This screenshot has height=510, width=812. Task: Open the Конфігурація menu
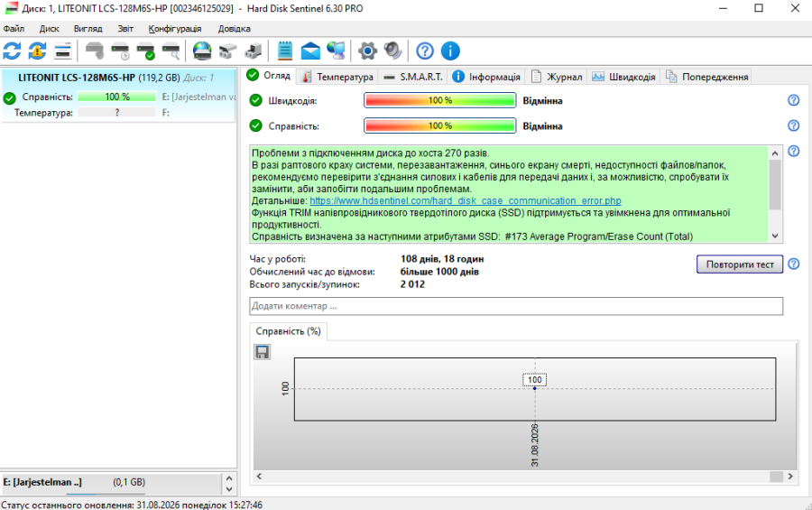click(175, 29)
